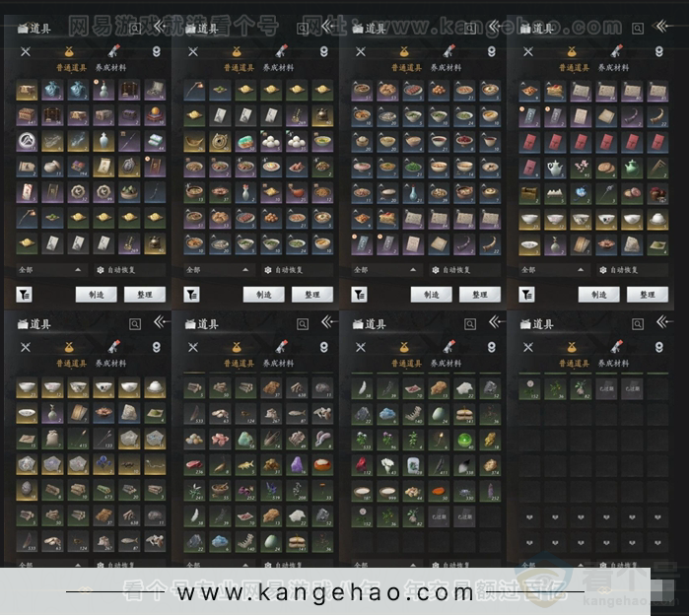Open the filter icon in the top-left panel
689x616 pixels.
(24, 295)
